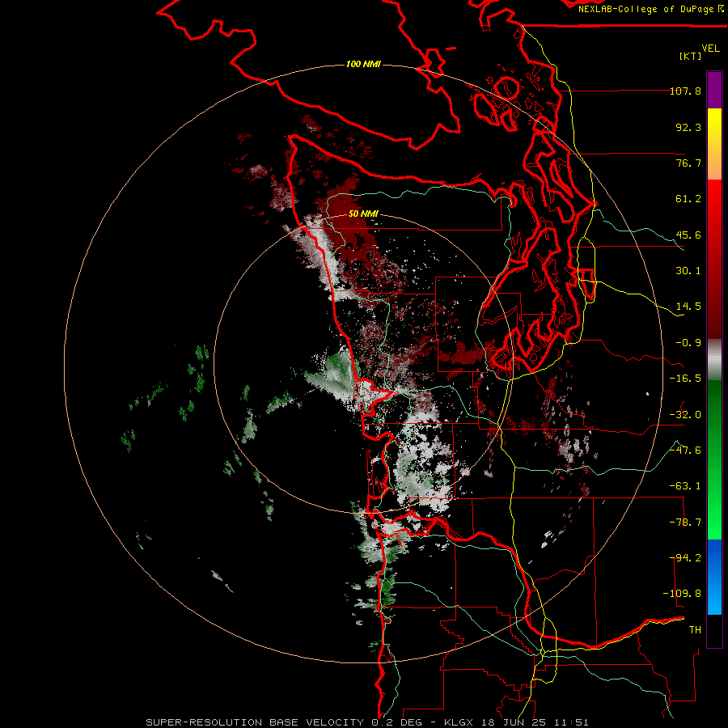
Task: Click the -78.7 velocity scale value
Action: click(x=685, y=523)
